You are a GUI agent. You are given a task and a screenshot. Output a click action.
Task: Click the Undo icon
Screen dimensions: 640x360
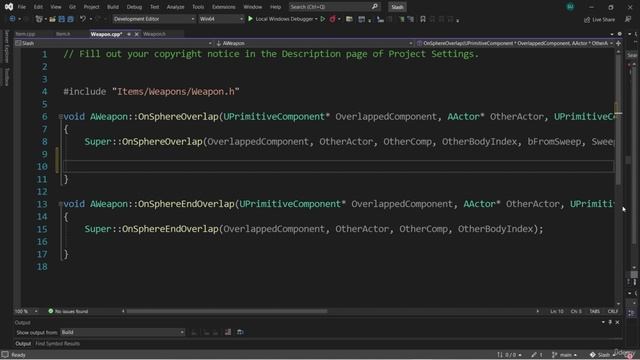83,19
